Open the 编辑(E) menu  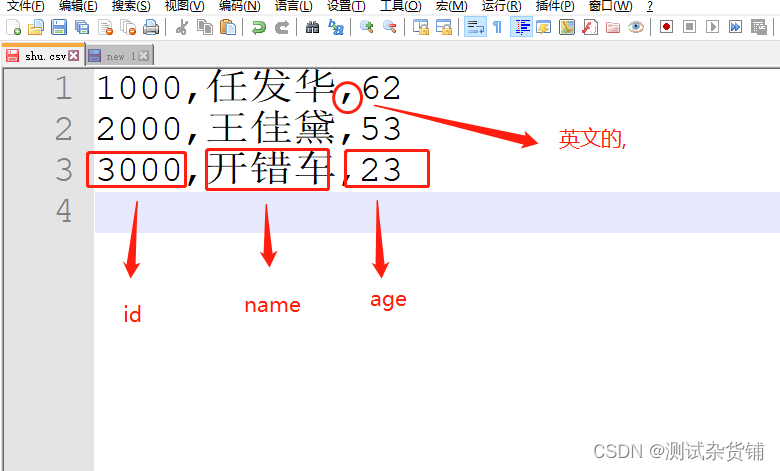78,6
